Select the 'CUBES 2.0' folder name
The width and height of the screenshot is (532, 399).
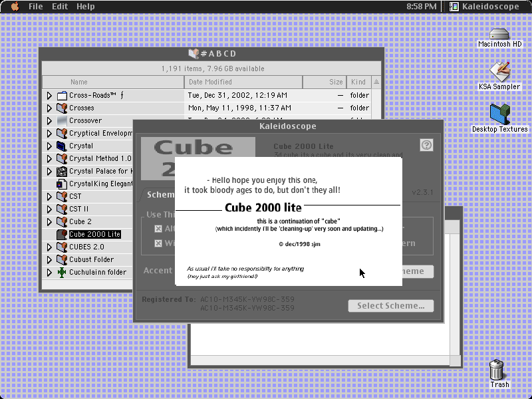pos(86,247)
